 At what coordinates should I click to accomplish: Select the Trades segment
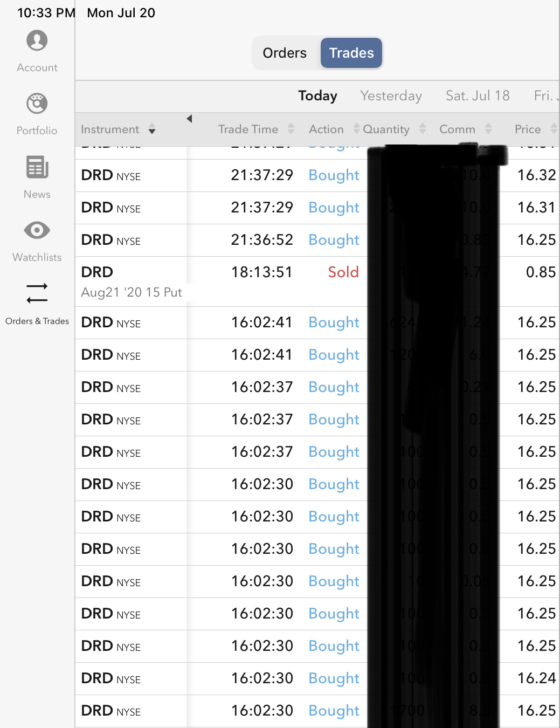point(351,53)
